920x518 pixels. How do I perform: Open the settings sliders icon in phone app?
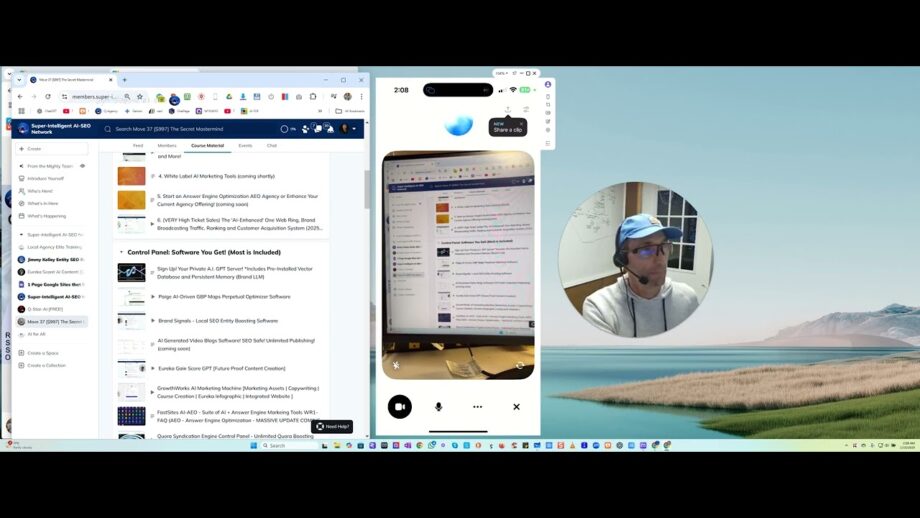point(526,110)
